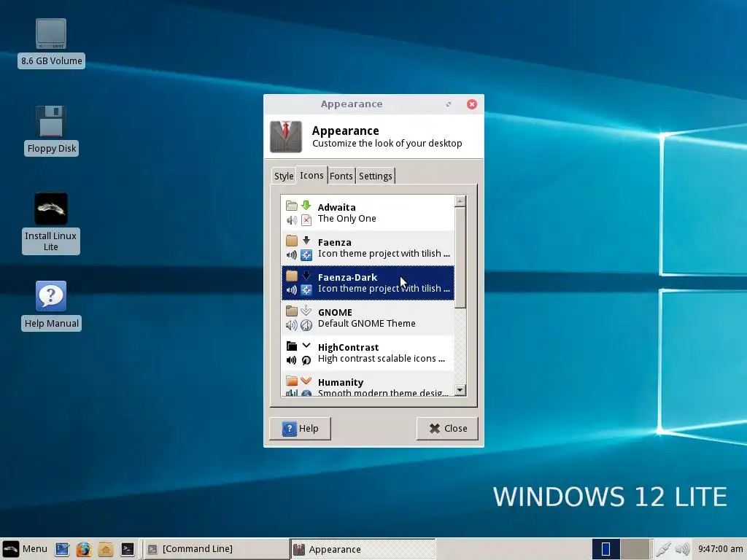Screen dimensions: 747x560
Task: Click the theme list scrollbar thumb
Action: tap(460, 257)
